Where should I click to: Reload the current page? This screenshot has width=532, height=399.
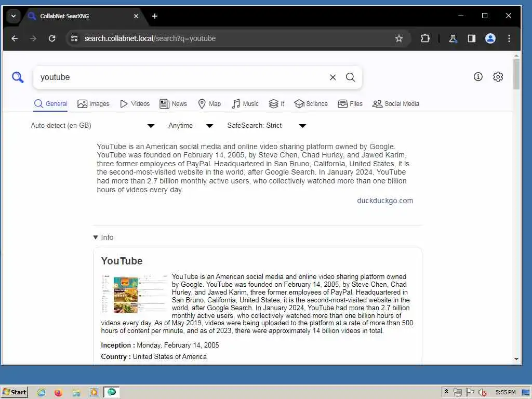[52, 38]
